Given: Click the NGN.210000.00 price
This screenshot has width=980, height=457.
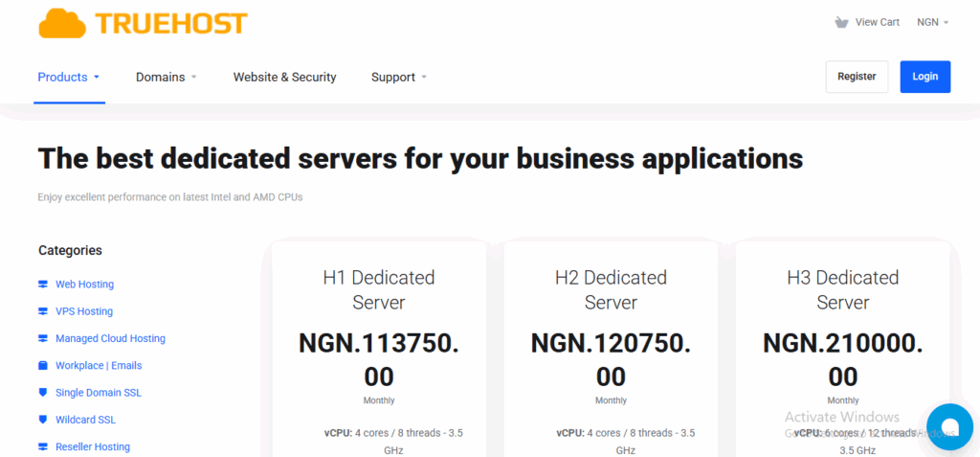Looking at the screenshot, I should (842, 360).
